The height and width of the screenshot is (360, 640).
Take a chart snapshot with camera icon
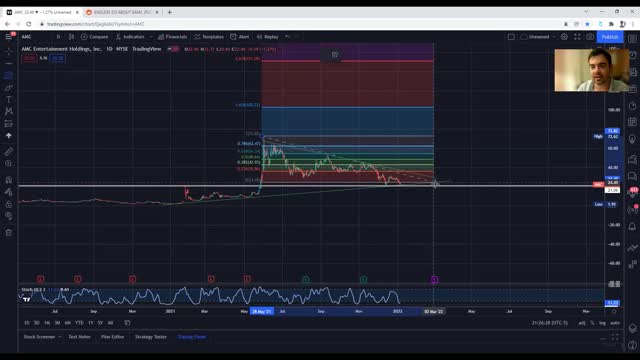590,37
